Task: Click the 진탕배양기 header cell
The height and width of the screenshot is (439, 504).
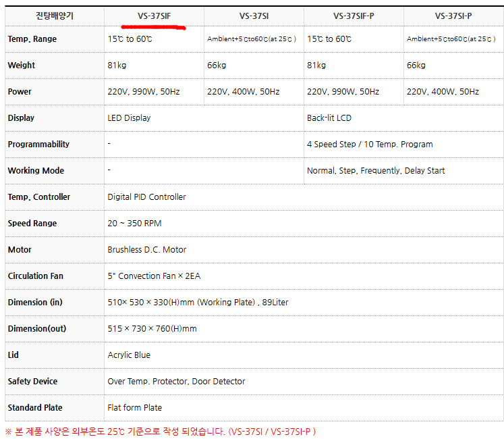Action: (53, 15)
